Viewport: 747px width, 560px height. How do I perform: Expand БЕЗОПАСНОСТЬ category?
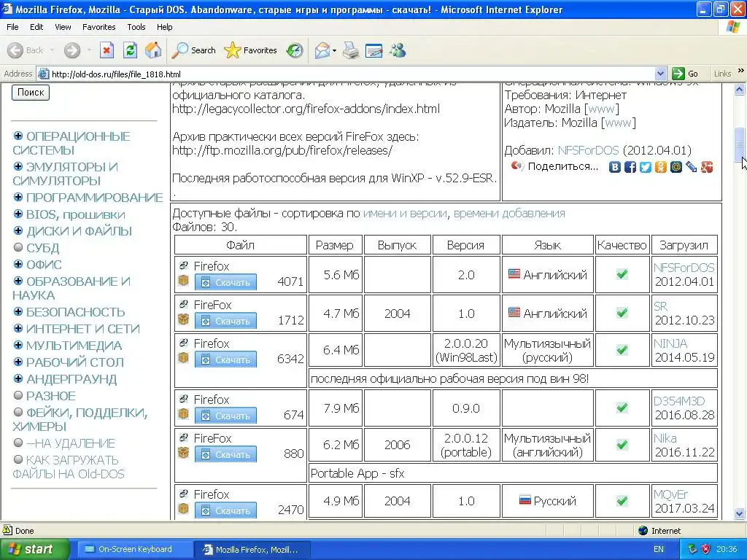(18, 311)
